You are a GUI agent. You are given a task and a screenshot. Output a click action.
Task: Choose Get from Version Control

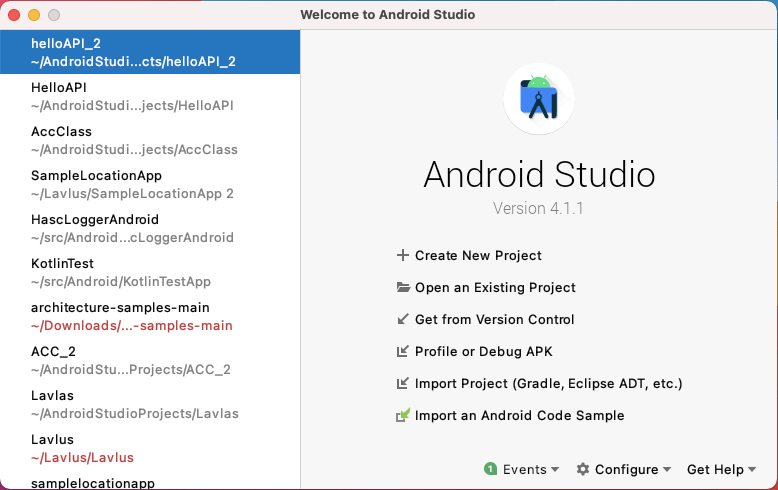(x=494, y=319)
